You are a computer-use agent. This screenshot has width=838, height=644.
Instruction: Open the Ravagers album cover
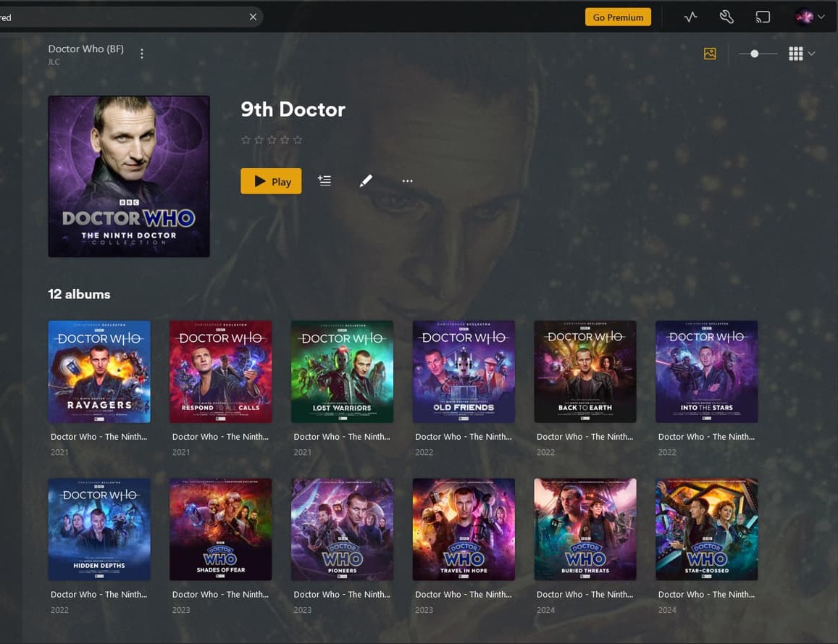pyautogui.click(x=99, y=372)
